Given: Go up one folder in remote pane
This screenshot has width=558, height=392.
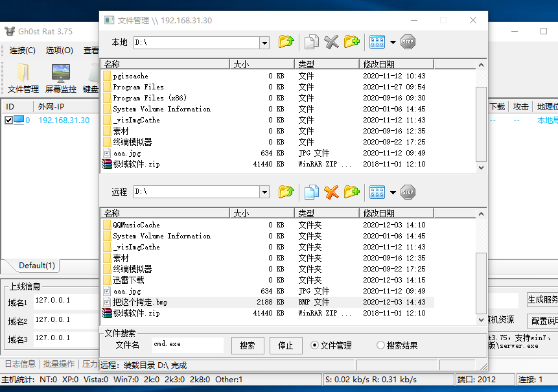Looking at the screenshot, I should [x=286, y=192].
